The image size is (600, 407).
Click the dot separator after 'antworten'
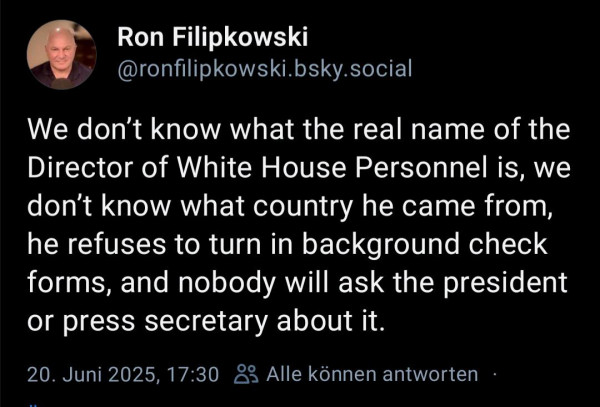pyautogui.click(x=494, y=374)
